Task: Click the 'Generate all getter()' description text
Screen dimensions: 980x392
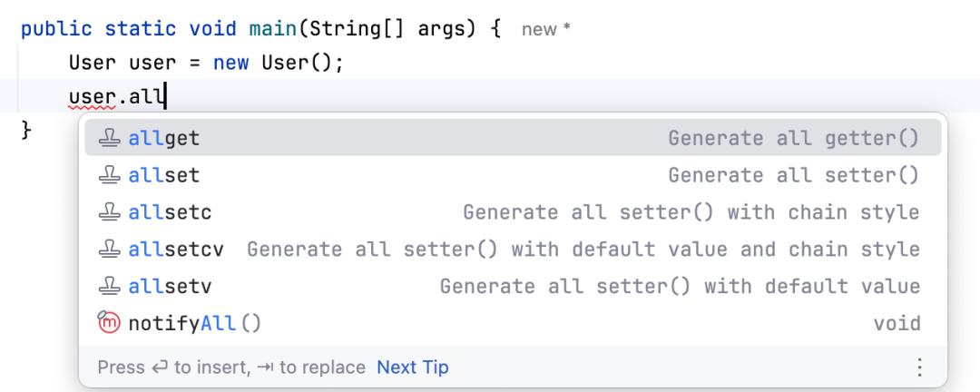Action: 793,138
